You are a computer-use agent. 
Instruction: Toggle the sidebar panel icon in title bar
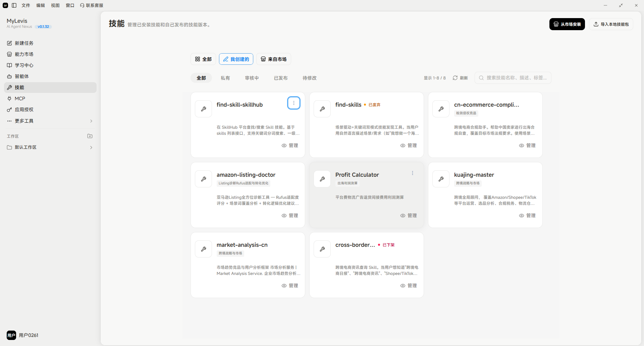(x=14, y=5)
